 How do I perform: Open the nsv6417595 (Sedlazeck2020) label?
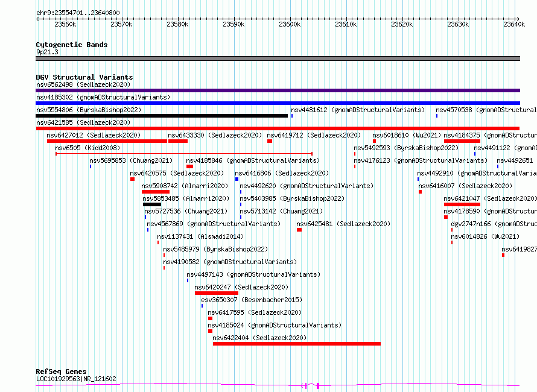tap(255, 312)
